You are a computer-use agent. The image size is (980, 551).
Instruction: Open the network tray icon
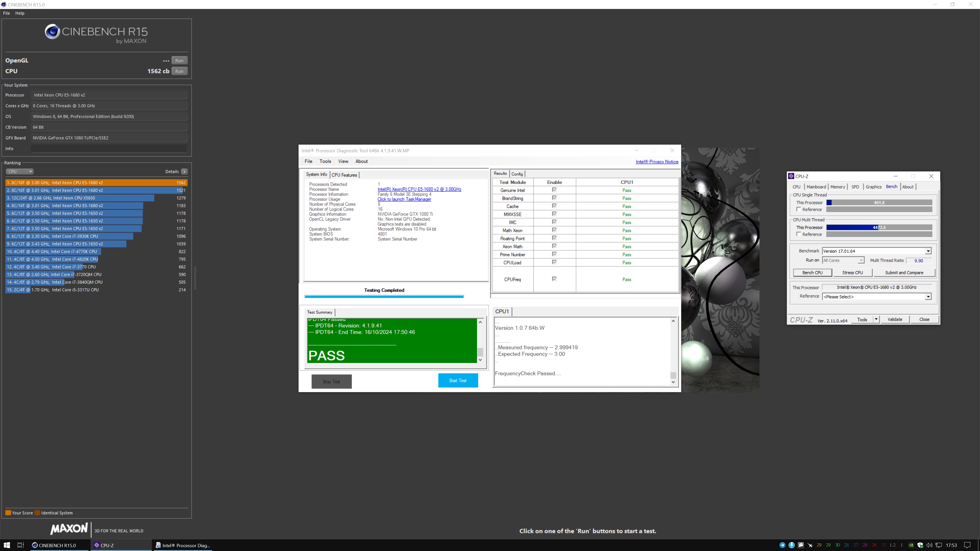939,545
